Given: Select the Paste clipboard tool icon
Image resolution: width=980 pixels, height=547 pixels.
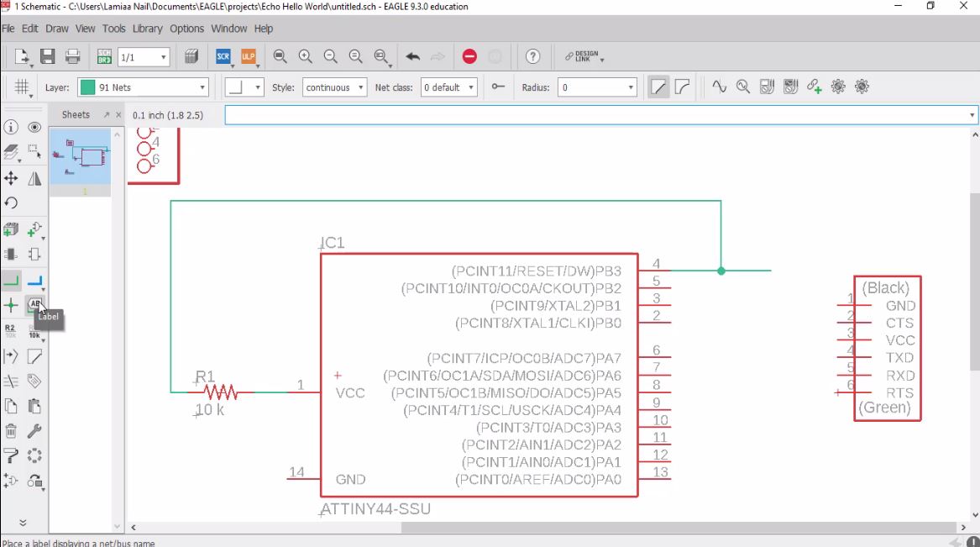Looking at the screenshot, I should click(34, 407).
